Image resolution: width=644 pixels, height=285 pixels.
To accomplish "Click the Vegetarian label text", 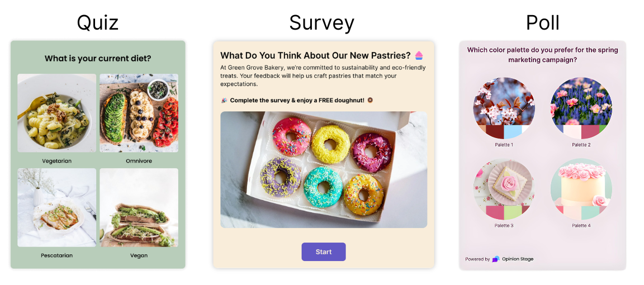I will coord(56,161).
